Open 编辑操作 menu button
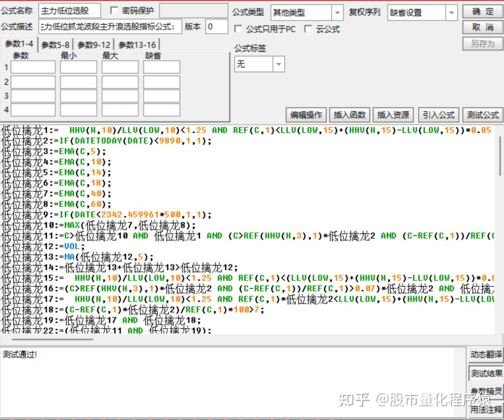The width and height of the screenshot is (504, 420). coord(306,115)
